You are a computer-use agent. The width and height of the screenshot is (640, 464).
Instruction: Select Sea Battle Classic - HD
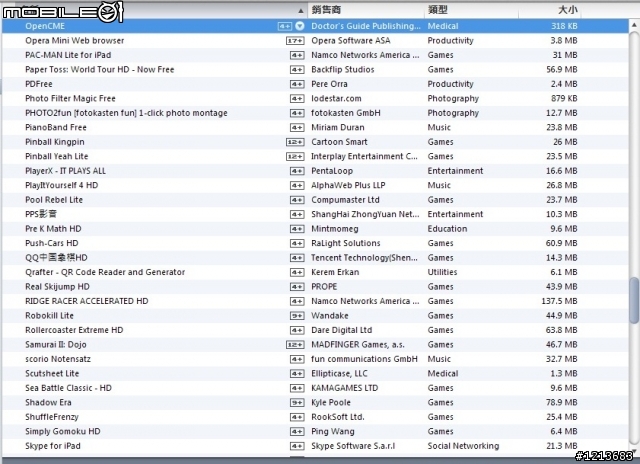click(315, 388)
